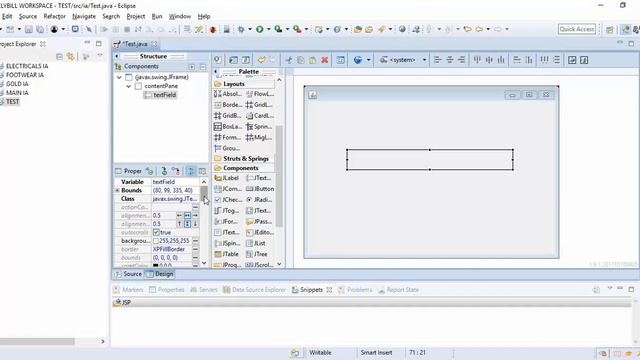Select the TEST project in Project Explorer
640x360 pixels.
pos(12,102)
